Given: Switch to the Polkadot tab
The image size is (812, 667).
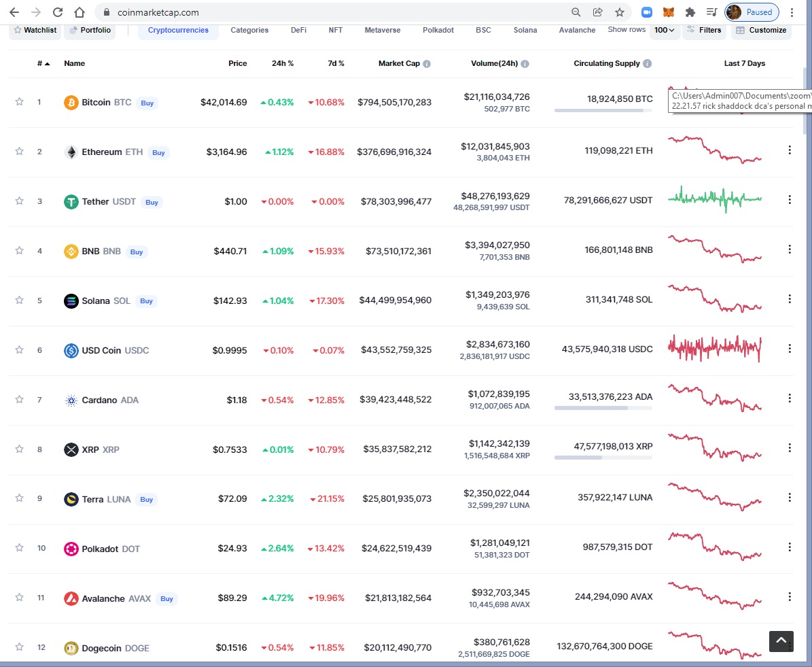Looking at the screenshot, I should point(438,30).
